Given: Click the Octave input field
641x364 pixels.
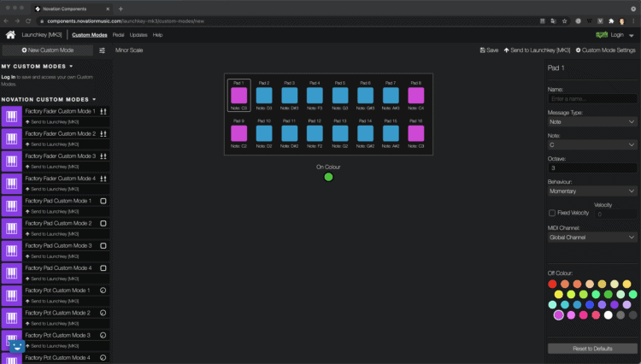Looking at the screenshot, I should tap(592, 168).
